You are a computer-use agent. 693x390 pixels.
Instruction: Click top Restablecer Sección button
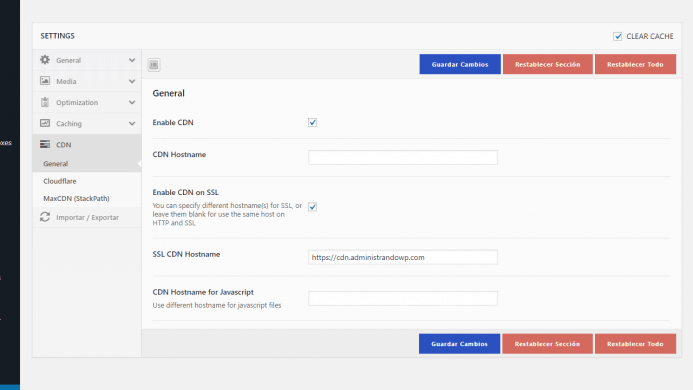548,64
